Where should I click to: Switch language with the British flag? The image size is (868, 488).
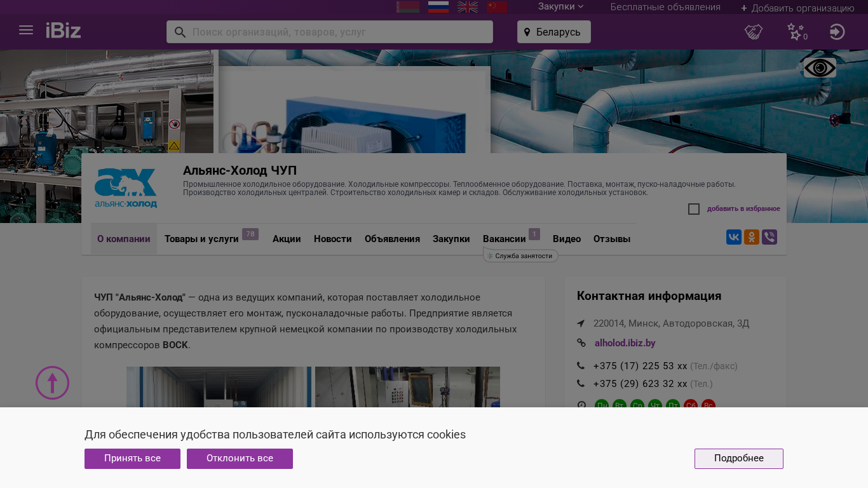click(x=468, y=7)
